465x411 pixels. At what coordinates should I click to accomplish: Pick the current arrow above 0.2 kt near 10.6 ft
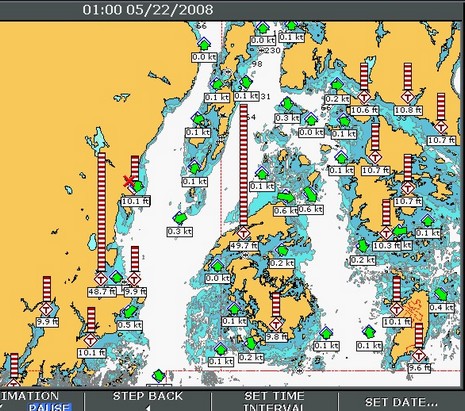pyautogui.click(x=337, y=85)
